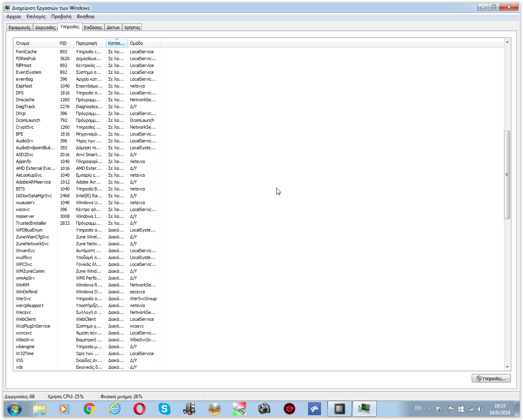Switch to the Χρήστες tab
Screen dimensions: 523x420
[x=132, y=27]
